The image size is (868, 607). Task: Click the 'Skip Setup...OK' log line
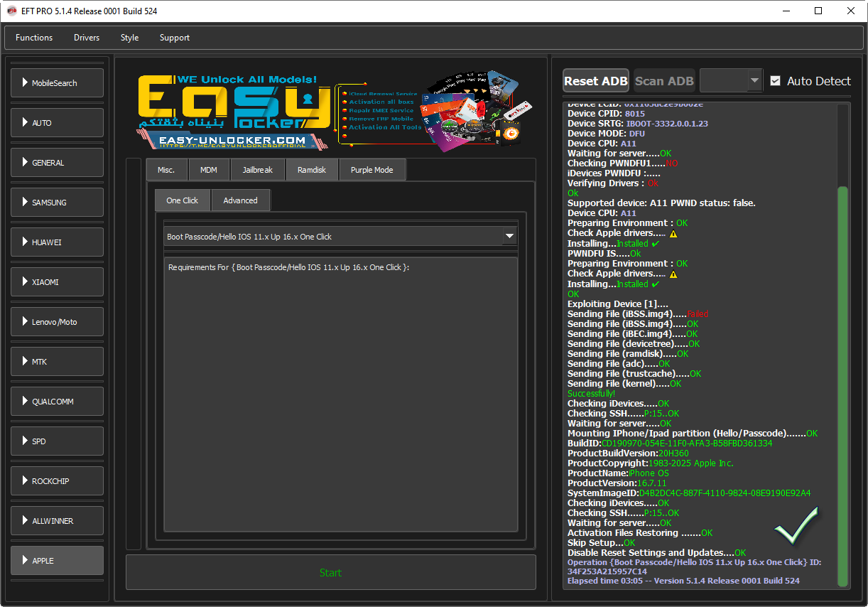(602, 542)
